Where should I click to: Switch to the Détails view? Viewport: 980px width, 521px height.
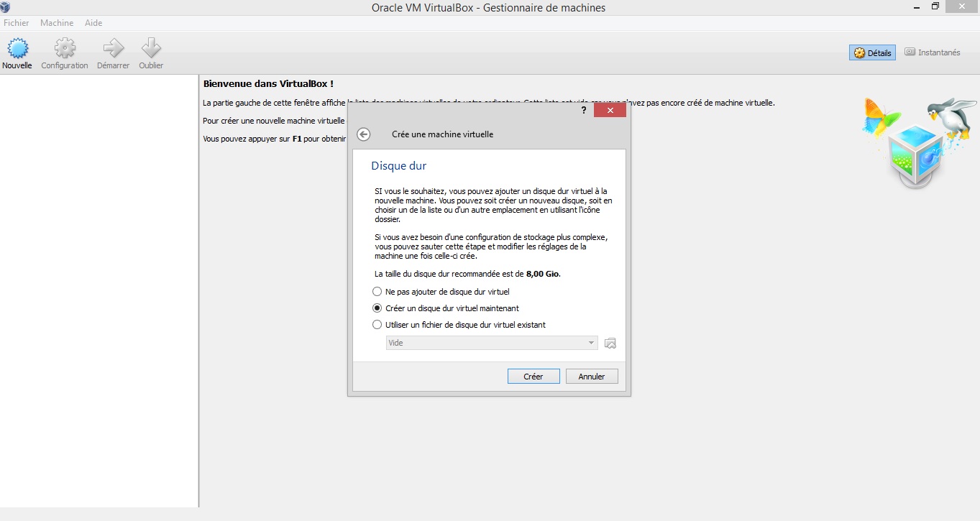pyautogui.click(x=872, y=52)
